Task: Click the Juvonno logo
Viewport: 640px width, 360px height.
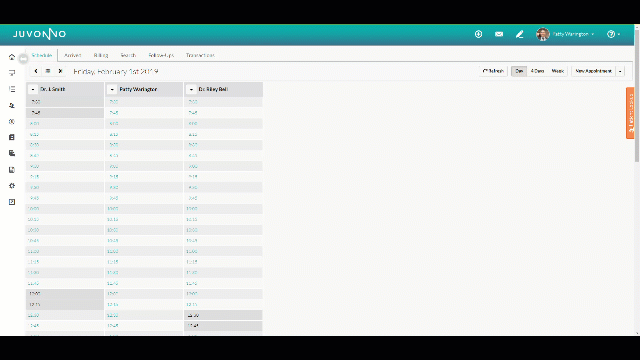Action: [39, 34]
